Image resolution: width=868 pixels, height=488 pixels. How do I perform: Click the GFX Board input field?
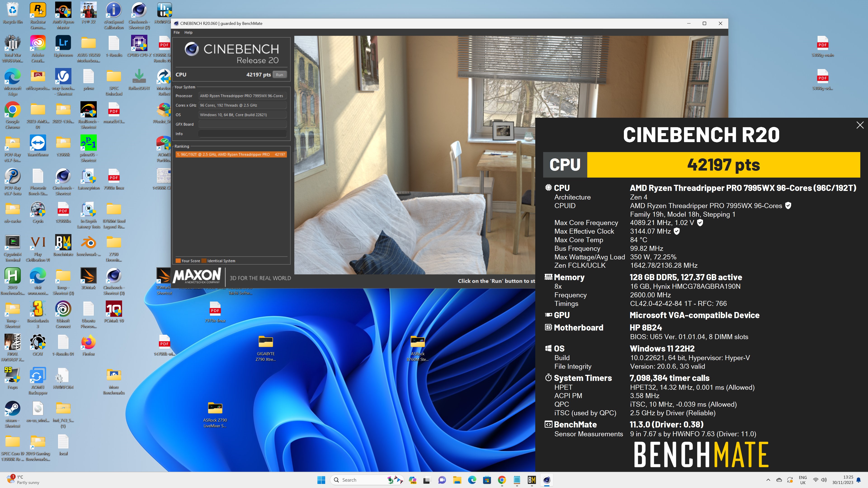pyautogui.click(x=242, y=124)
